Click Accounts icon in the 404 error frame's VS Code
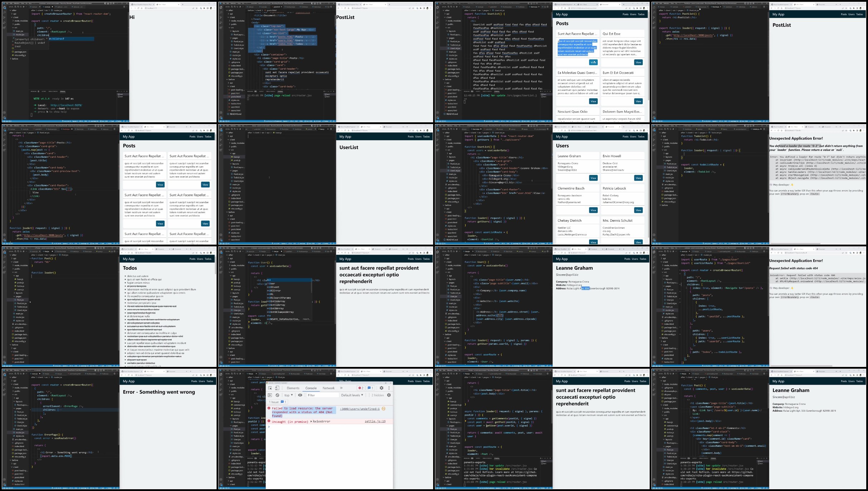Screen dimensions: 868x491 point(654,357)
